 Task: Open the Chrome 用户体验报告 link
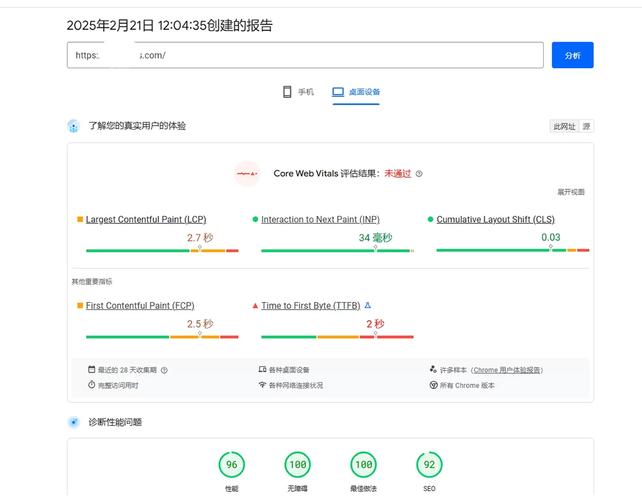[x=507, y=370]
